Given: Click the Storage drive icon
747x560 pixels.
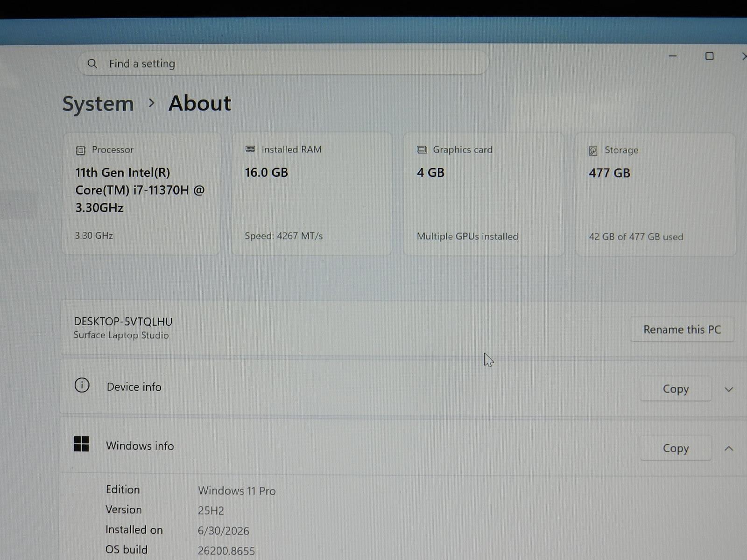Looking at the screenshot, I should click(x=593, y=151).
